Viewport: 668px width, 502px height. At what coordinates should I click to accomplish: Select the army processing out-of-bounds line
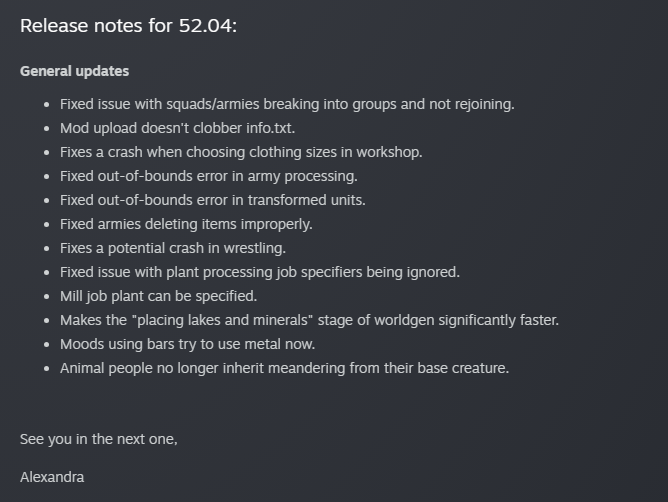tap(208, 176)
